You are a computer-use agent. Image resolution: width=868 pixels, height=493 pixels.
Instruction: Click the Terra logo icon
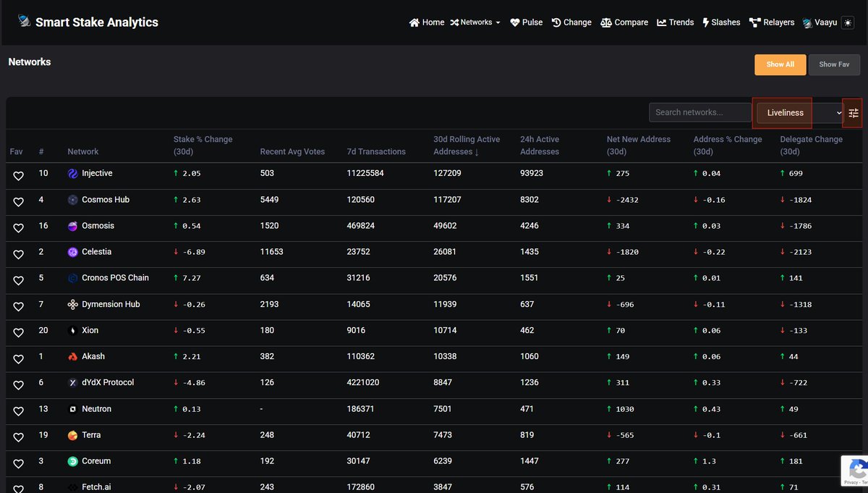click(x=72, y=435)
